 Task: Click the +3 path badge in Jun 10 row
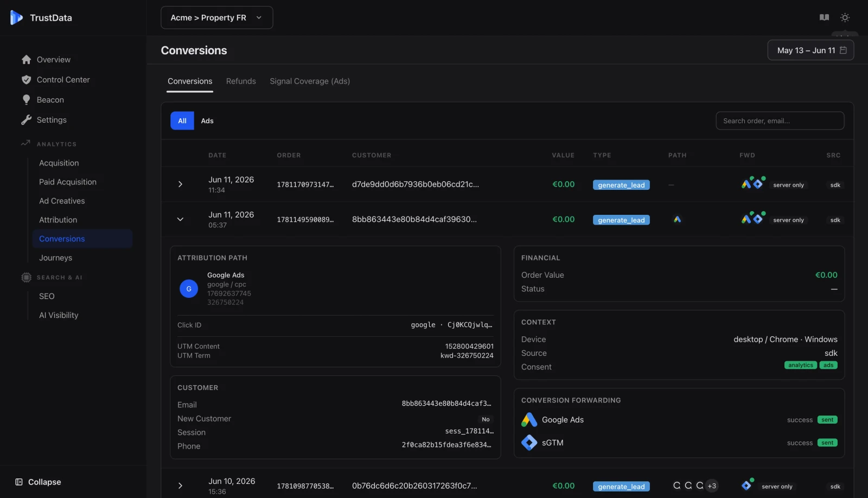click(712, 486)
